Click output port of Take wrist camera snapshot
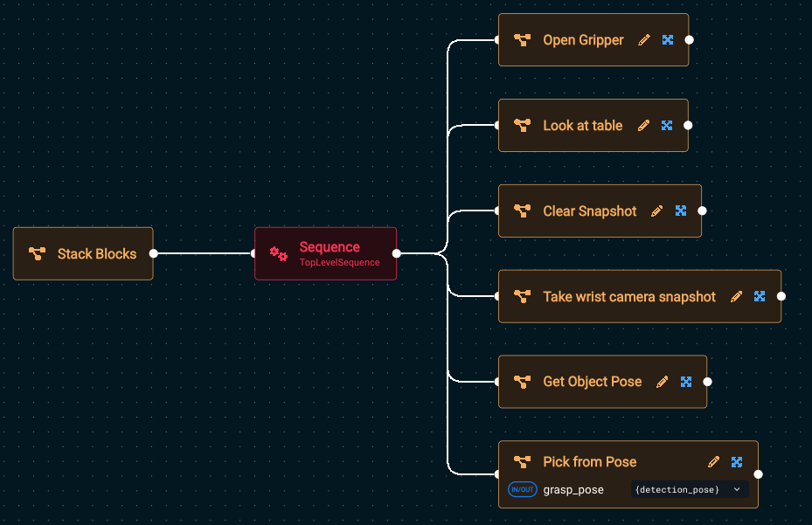The height and width of the screenshot is (525, 812). [781, 296]
